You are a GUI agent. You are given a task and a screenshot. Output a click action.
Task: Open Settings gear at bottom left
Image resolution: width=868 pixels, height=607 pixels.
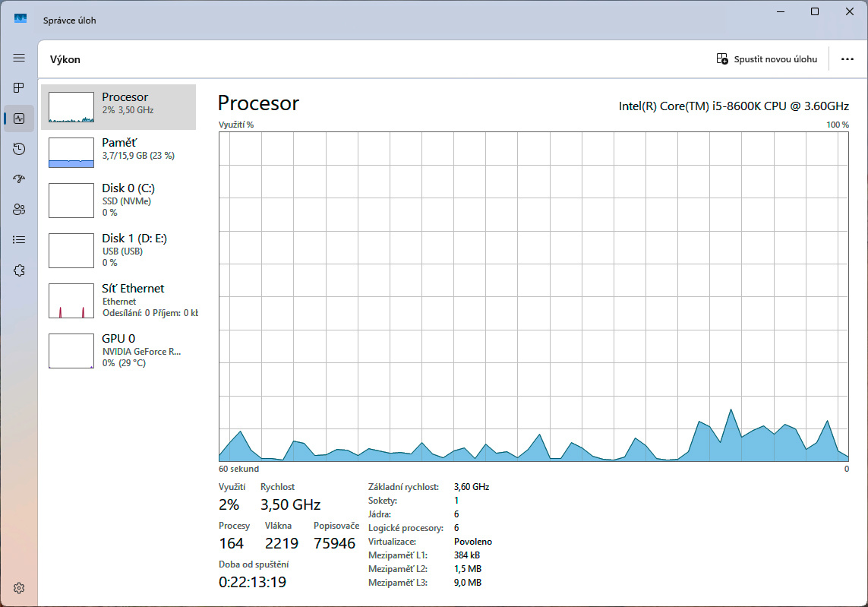click(x=19, y=588)
